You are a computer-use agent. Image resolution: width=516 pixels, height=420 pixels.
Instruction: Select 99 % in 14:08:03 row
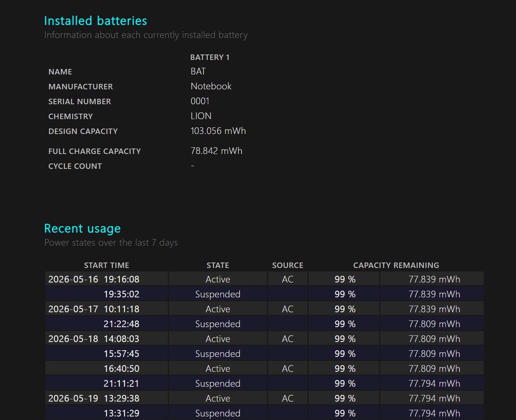tap(344, 338)
